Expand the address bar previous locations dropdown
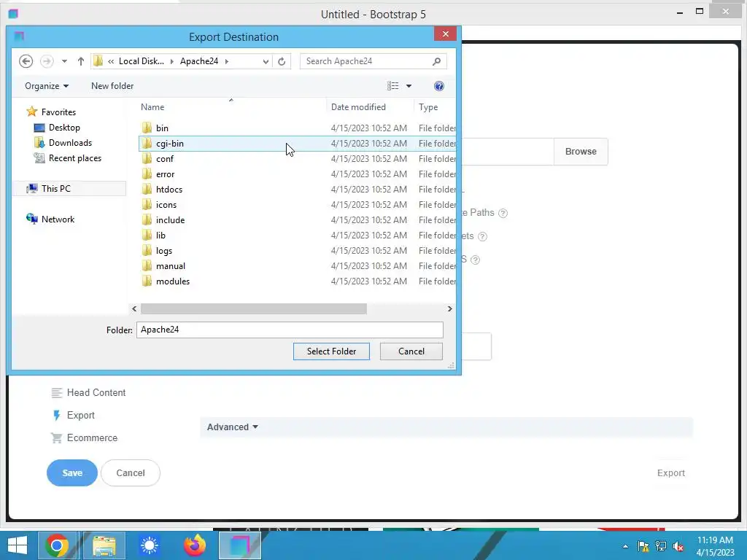The image size is (747, 560). [266, 61]
